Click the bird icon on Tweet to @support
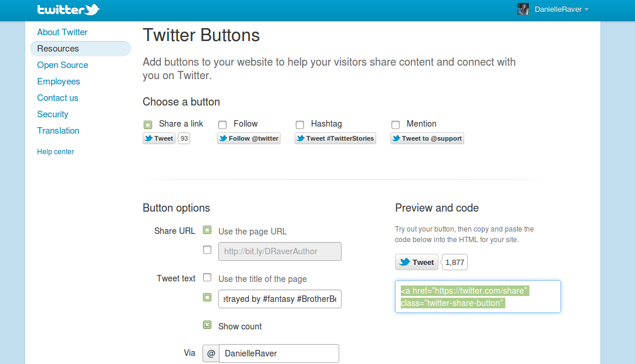The image size is (635, 364). point(396,138)
